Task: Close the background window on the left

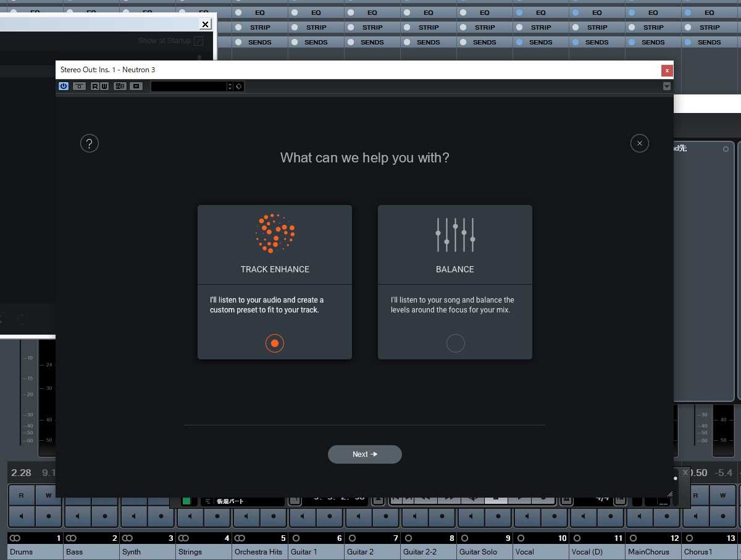Action: pos(206,24)
